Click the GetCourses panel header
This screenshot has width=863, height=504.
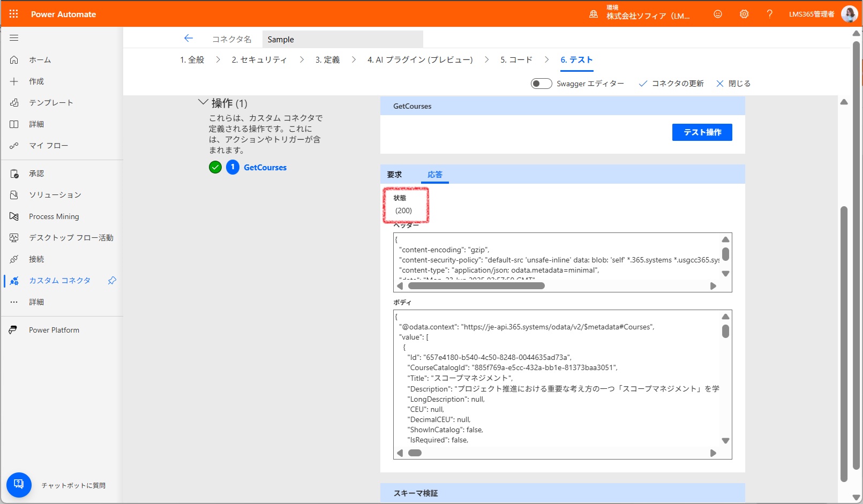562,106
